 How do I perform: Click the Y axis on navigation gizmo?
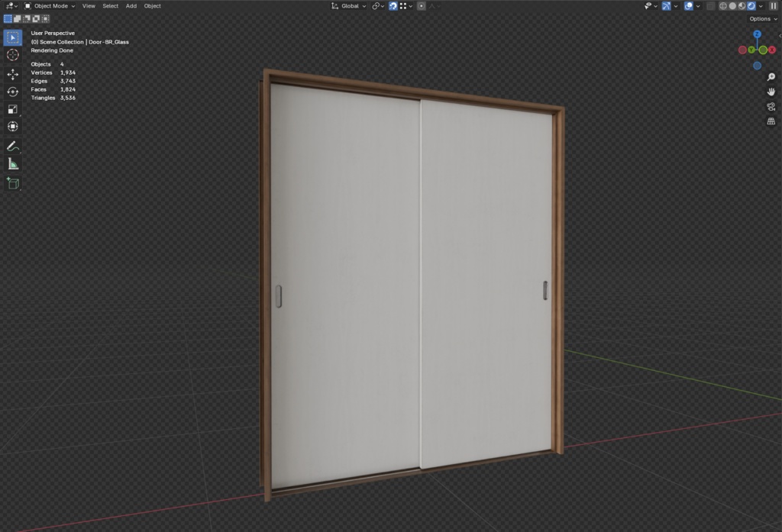751,50
